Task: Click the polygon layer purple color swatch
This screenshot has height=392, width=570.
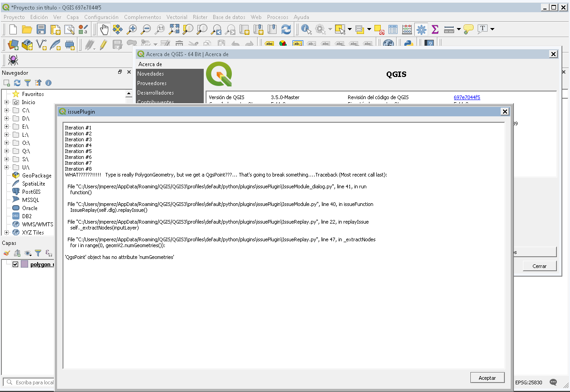Action: click(x=24, y=264)
